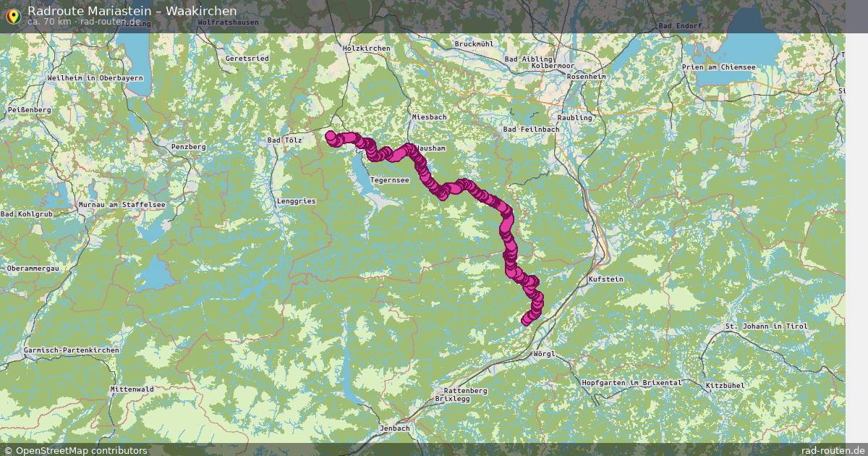
Task: Click the Kufstein town label
Action: tap(606, 279)
